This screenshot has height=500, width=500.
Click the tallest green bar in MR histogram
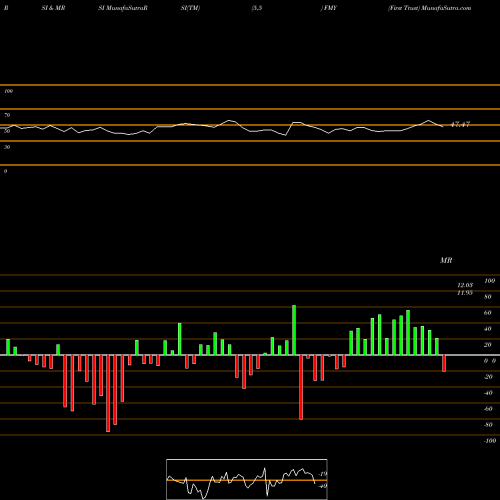tap(294, 330)
